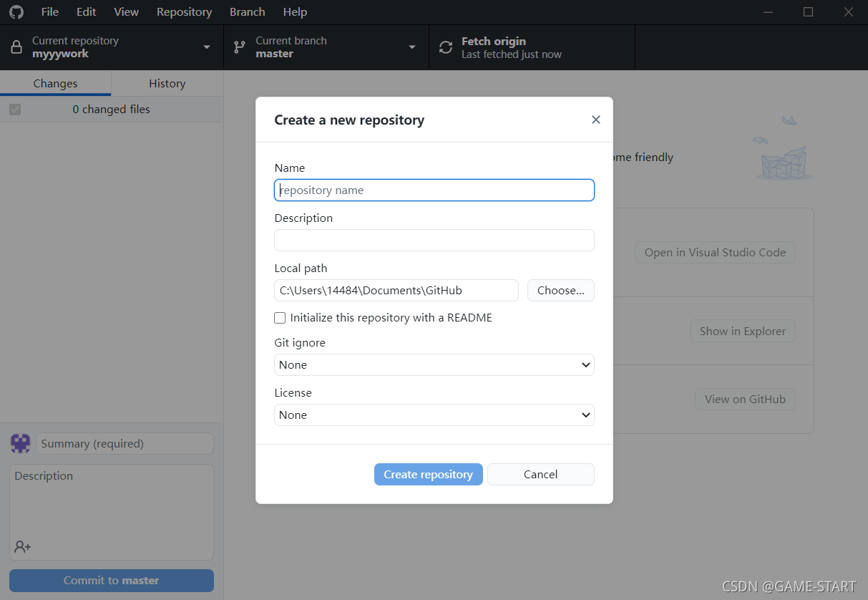Click the GitHub logo icon
The height and width of the screenshot is (600, 868).
pyautogui.click(x=16, y=12)
